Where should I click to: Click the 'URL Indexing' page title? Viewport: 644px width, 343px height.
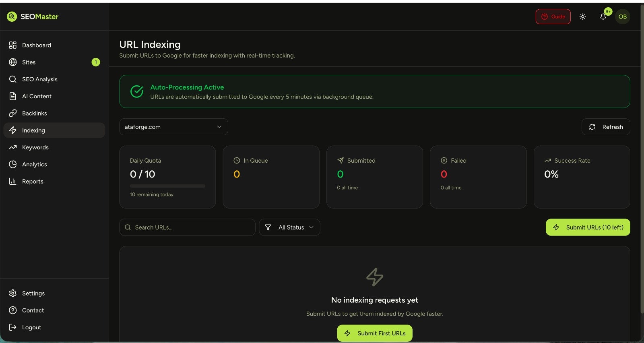click(150, 44)
